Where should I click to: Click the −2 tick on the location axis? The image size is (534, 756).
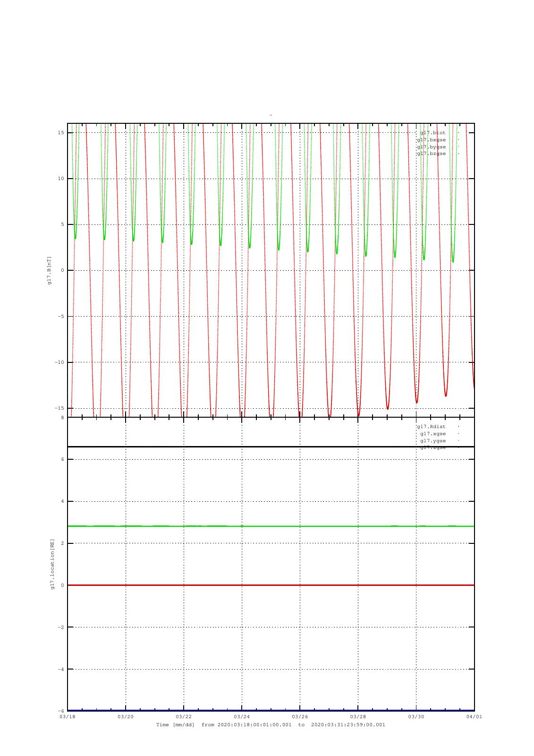(x=60, y=627)
